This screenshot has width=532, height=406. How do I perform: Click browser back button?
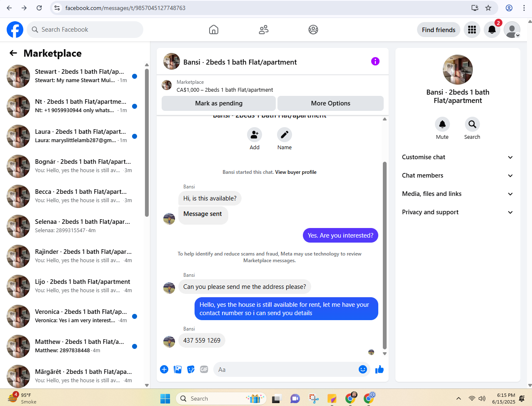(x=9, y=8)
